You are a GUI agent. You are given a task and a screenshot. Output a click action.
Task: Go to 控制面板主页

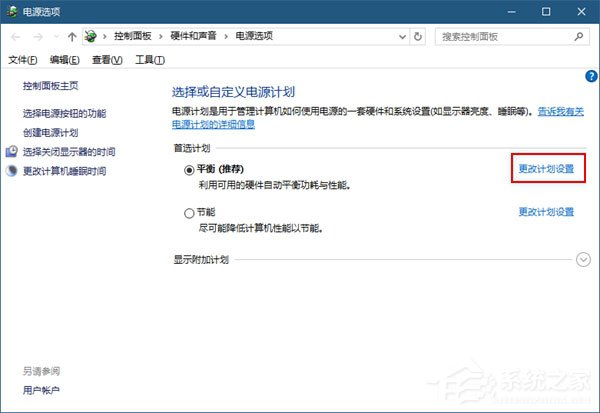pos(51,86)
